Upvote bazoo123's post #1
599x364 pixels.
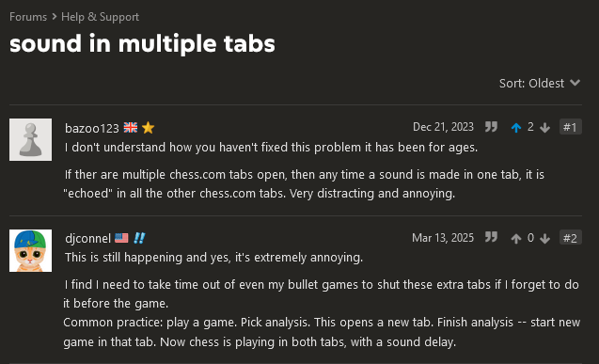coord(516,128)
